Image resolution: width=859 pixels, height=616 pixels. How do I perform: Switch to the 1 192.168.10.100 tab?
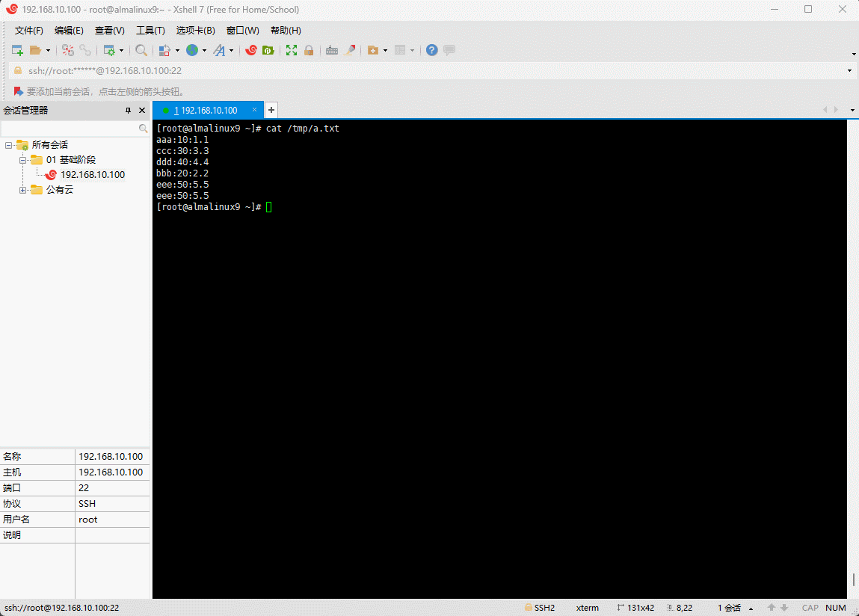206,110
